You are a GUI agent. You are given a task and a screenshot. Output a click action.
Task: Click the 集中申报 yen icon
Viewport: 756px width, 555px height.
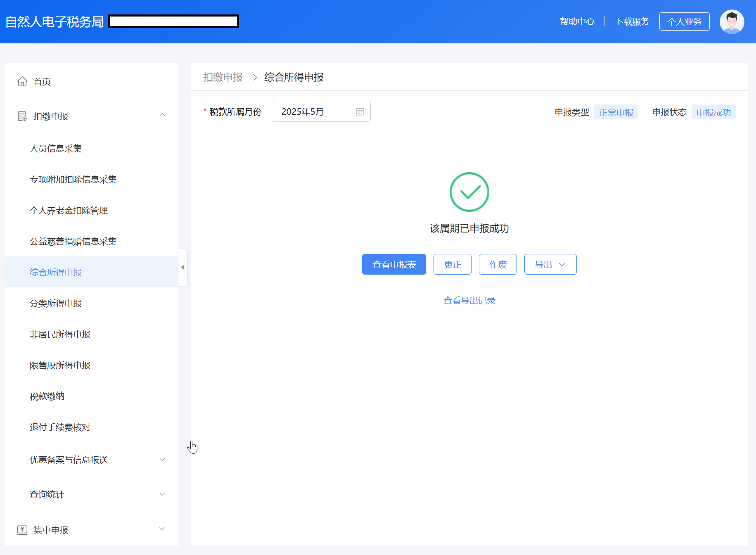tap(22, 530)
